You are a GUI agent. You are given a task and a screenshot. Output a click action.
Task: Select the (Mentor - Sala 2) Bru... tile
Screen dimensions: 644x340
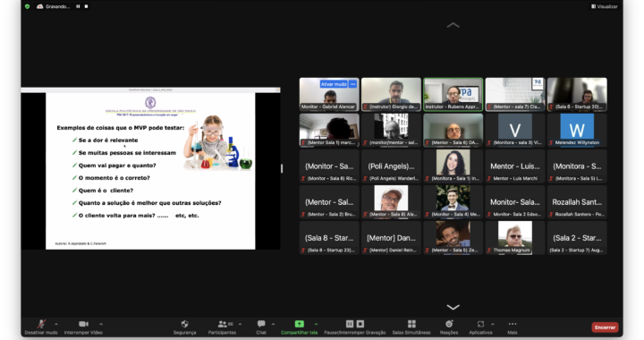coord(329,202)
